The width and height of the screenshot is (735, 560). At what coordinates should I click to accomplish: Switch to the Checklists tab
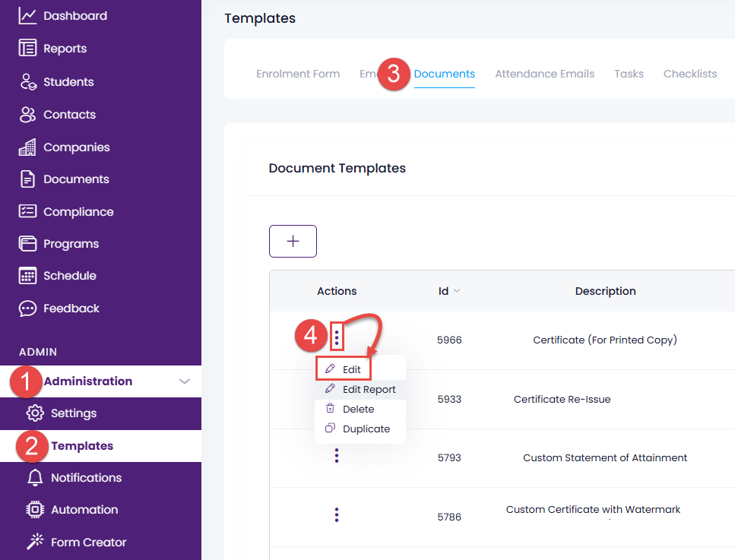coord(690,74)
